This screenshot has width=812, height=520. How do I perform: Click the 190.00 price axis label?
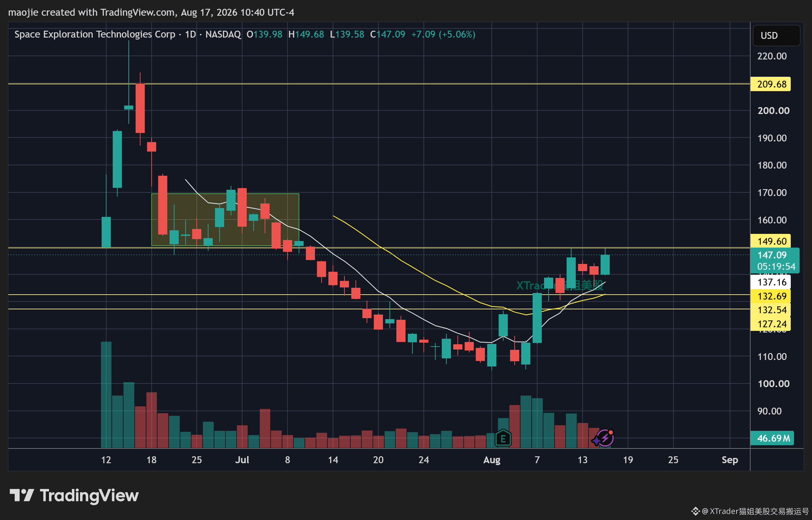coord(772,138)
